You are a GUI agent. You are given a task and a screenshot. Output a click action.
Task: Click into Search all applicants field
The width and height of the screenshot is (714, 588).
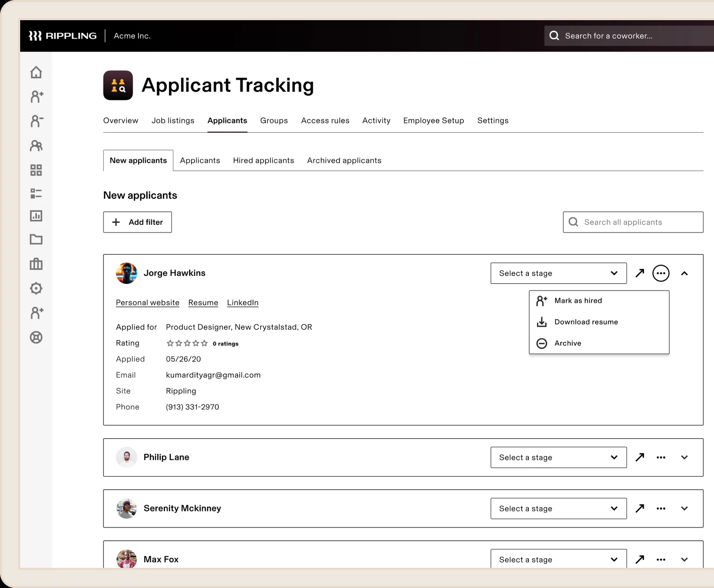pyautogui.click(x=633, y=222)
